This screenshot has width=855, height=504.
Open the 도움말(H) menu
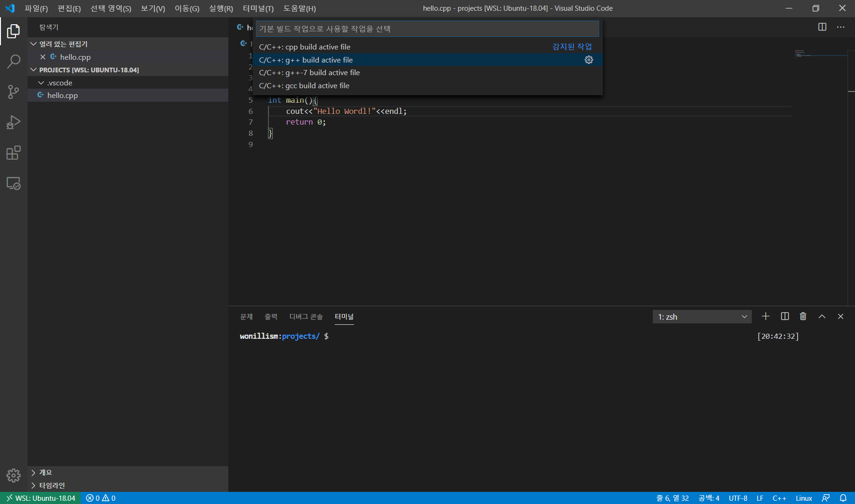tap(299, 8)
